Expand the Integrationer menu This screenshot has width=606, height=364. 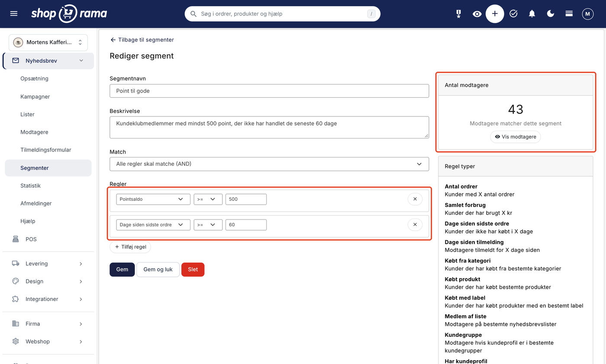(48, 299)
